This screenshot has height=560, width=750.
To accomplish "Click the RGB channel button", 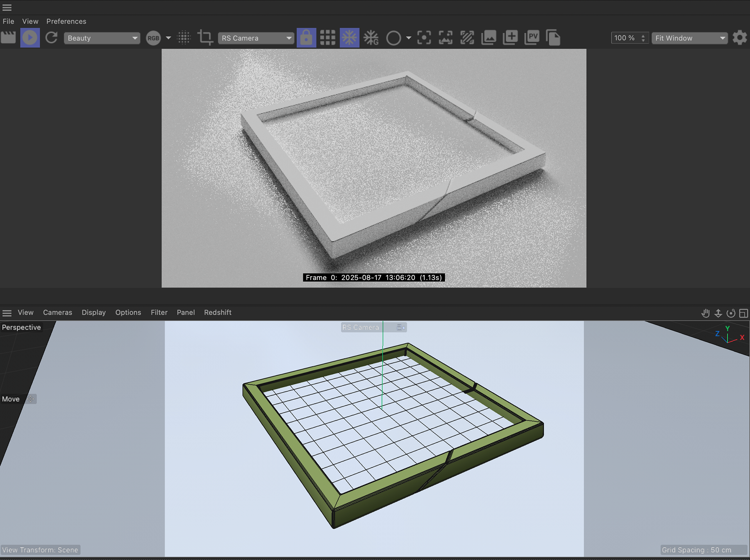I will (153, 38).
